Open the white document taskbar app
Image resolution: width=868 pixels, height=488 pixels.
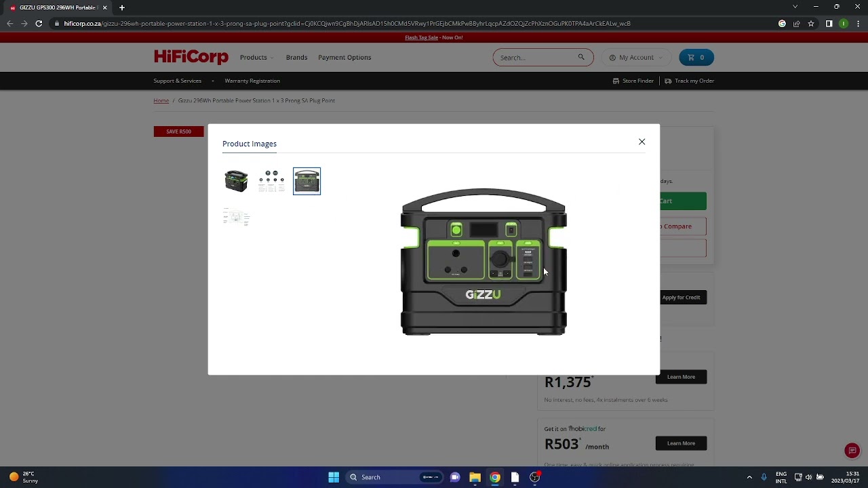(515, 477)
